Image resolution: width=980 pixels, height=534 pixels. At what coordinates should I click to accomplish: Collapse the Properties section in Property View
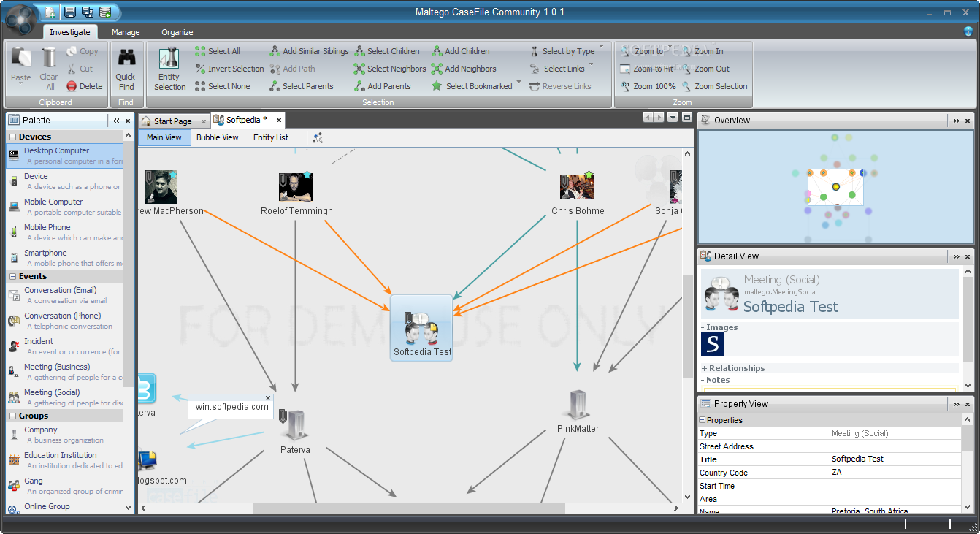click(x=703, y=420)
